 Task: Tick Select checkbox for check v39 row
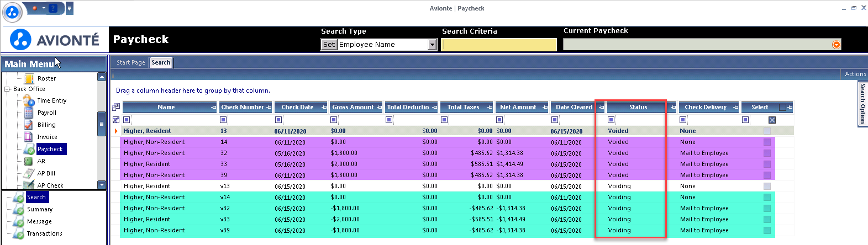767,230
